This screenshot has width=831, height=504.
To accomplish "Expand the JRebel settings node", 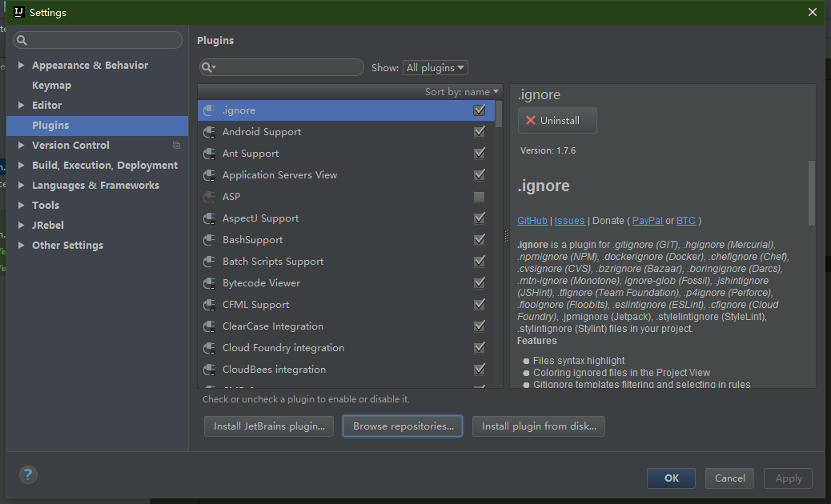I will (21, 225).
